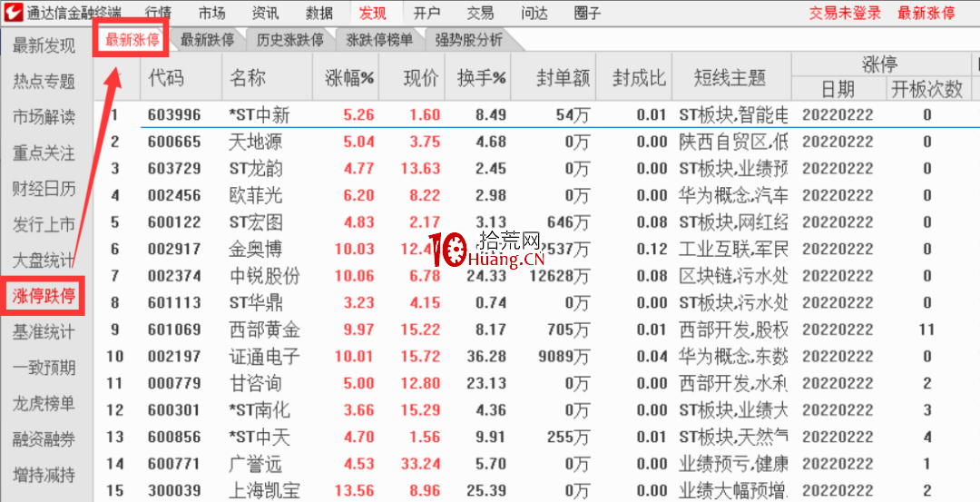
Task: Select 市场解读 in the sidebar
Action: pos(44,117)
